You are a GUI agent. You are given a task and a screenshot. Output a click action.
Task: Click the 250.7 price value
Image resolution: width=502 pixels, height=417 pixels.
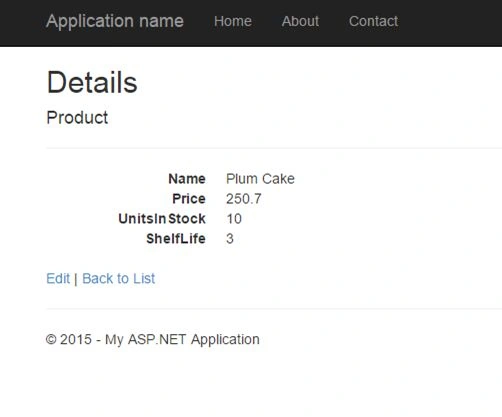click(244, 199)
